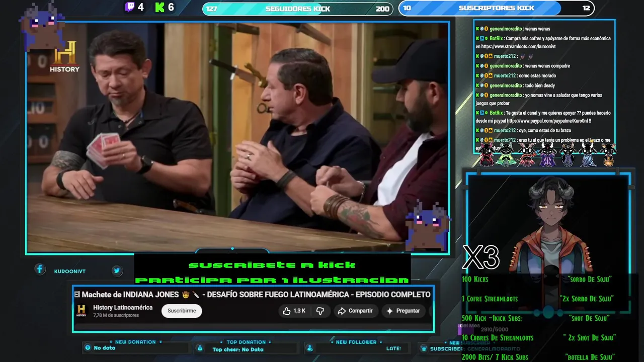The image size is (644, 362).
Task: Click the New Donation coin icon
Action: (x=88, y=348)
